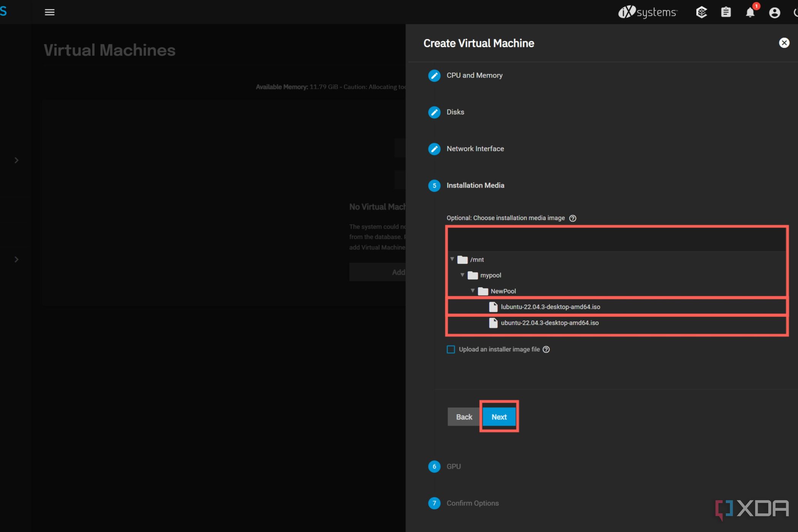Viewport: 798px width, 532px height.
Task: Select the /mnt folder label
Action: (x=477, y=260)
